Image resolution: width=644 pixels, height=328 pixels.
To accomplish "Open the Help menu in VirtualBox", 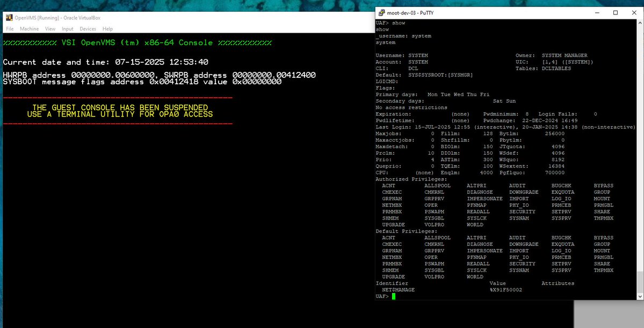I will point(107,29).
